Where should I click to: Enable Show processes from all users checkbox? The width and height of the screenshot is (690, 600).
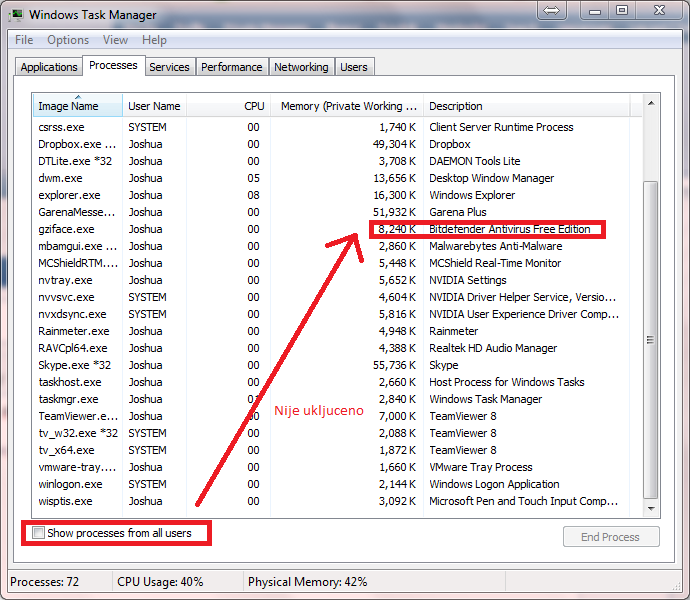point(38,533)
